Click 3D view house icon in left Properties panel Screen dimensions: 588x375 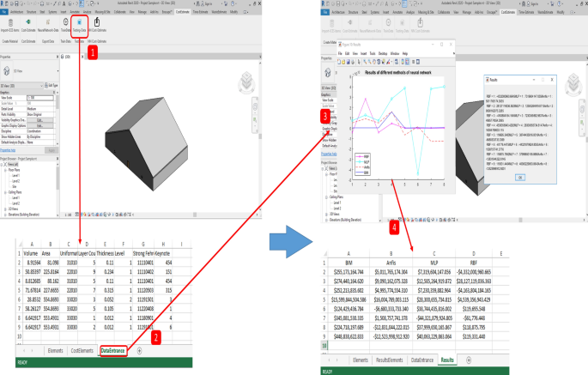(x=6, y=70)
